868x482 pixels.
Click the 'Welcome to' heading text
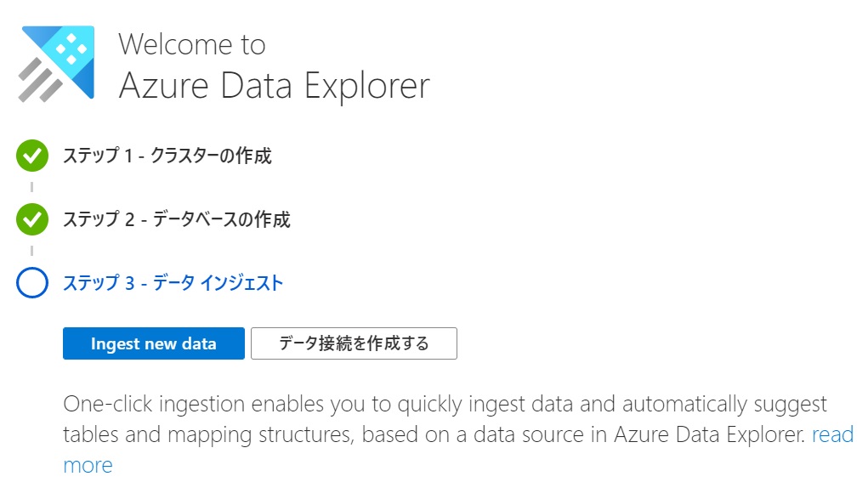pyautogui.click(x=192, y=44)
